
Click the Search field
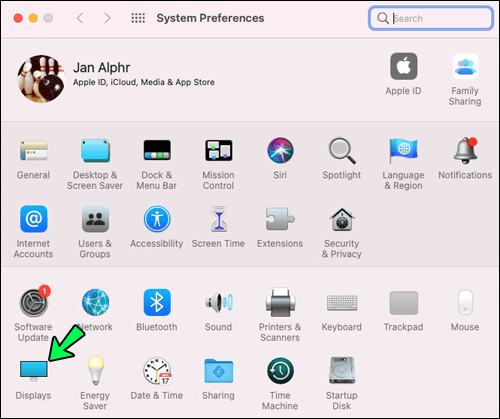coord(431,18)
